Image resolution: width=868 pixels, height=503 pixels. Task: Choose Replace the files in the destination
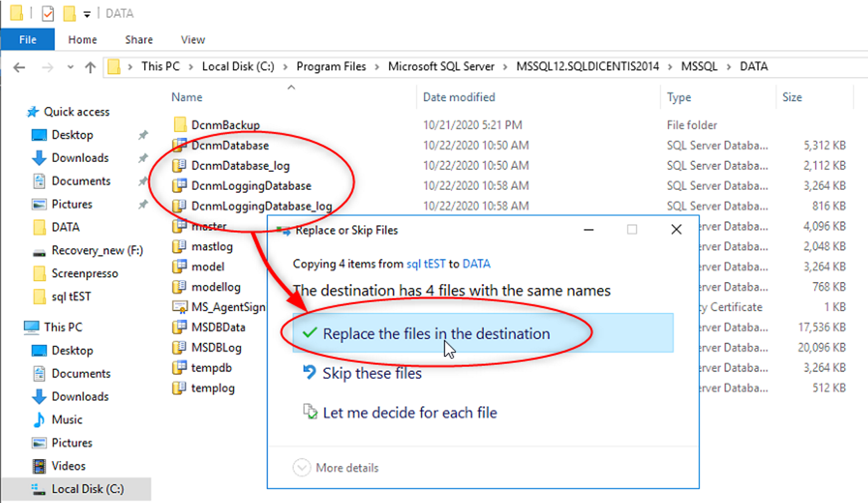[436, 333]
